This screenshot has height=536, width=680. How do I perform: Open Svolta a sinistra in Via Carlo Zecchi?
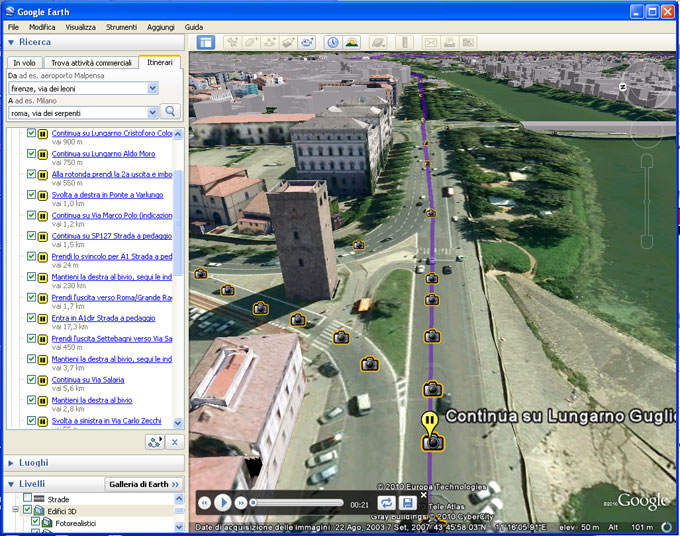pos(107,421)
